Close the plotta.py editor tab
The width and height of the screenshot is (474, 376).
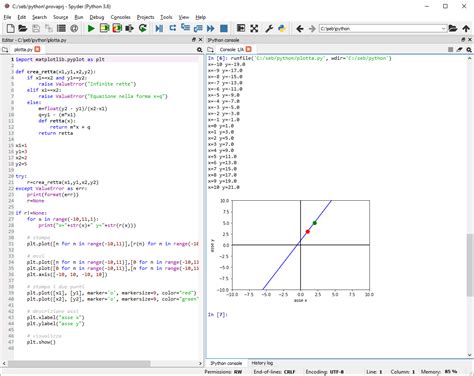click(x=37, y=49)
